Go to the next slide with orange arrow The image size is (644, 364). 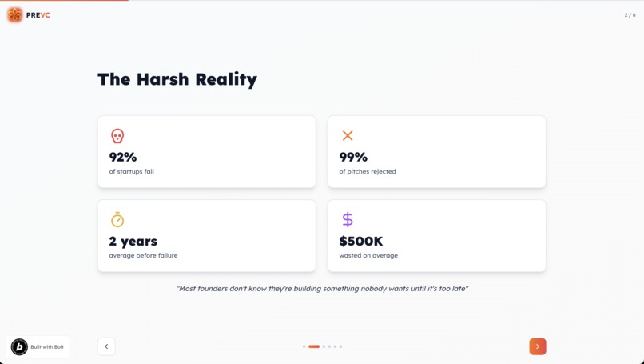tap(537, 346)
